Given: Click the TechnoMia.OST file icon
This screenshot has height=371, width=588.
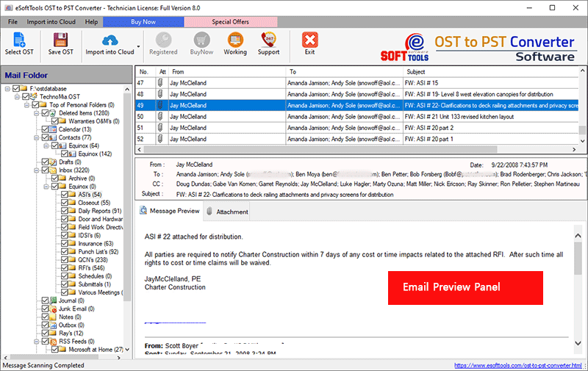Looking at the screenshot, I should coord(34,97).
